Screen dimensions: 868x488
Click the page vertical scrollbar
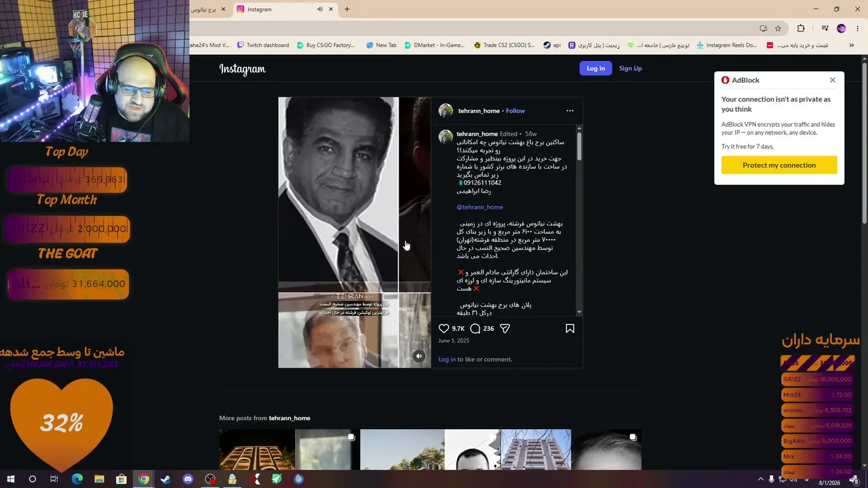click(x=864, y=142)
